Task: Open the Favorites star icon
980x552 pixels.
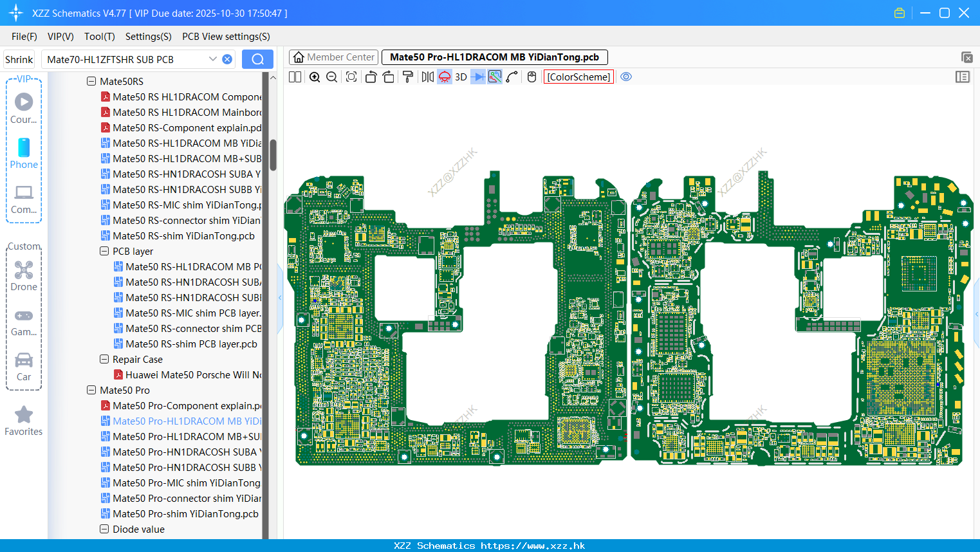Action: [24, 421]
